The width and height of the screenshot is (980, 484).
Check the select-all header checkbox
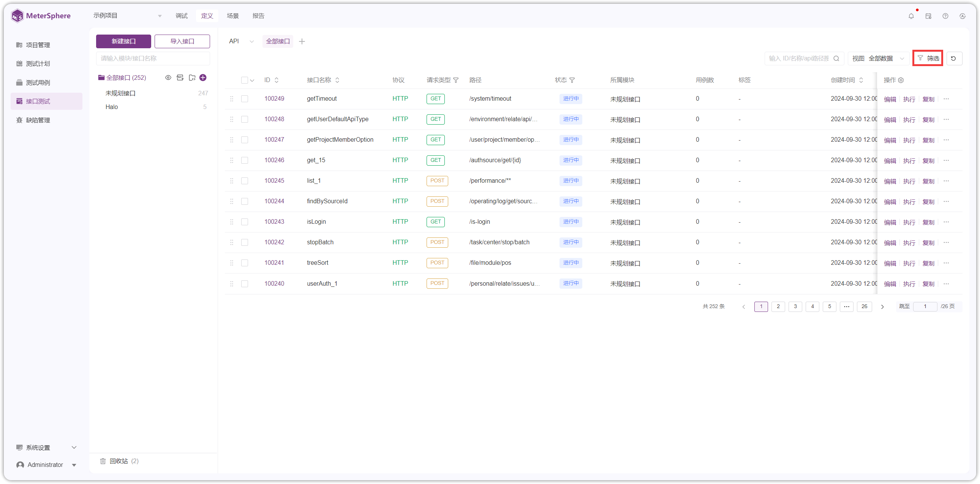click(x=245, y=80)
